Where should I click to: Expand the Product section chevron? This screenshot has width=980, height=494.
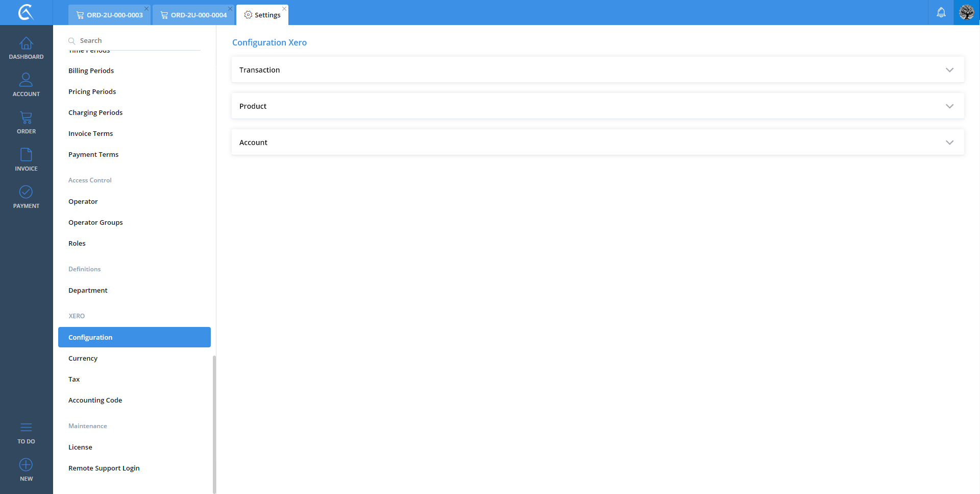(x=949, y=106)
